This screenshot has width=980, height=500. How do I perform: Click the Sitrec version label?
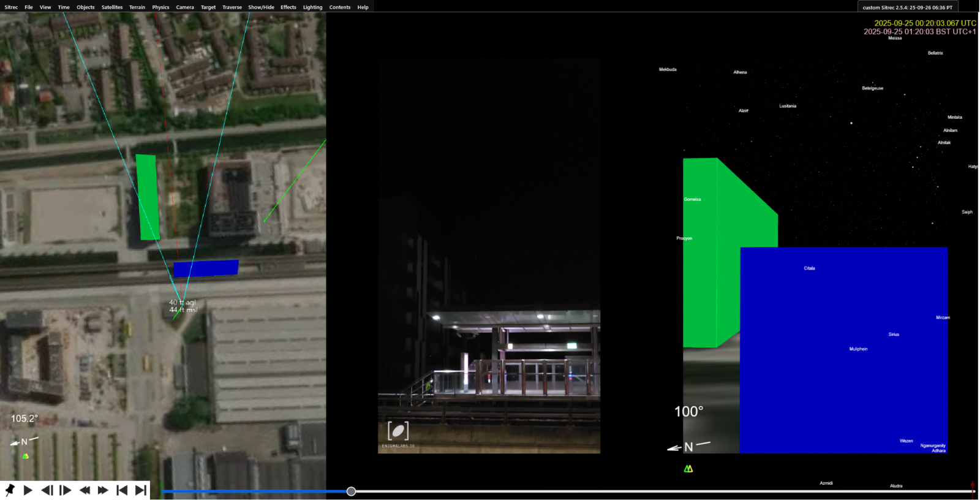click(x=907, y=7)
